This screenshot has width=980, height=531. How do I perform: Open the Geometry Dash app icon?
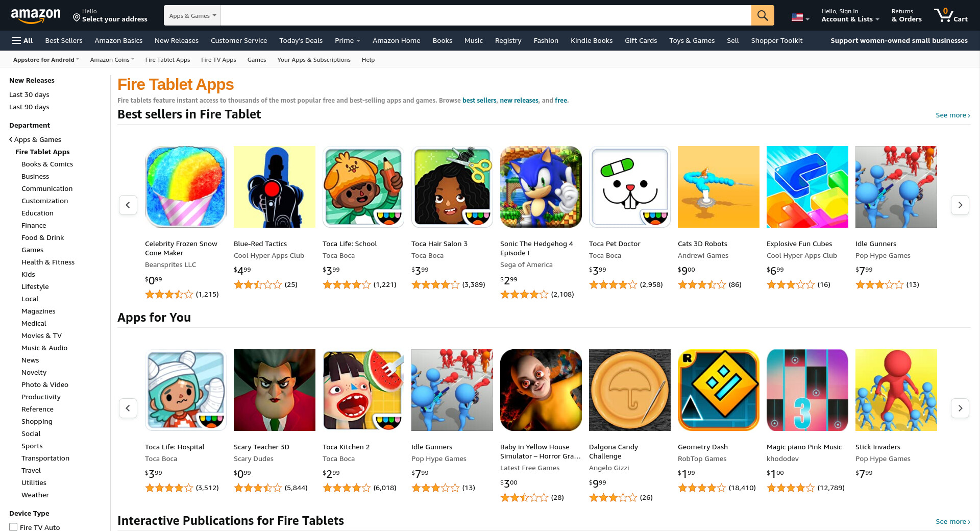point(719,390)
